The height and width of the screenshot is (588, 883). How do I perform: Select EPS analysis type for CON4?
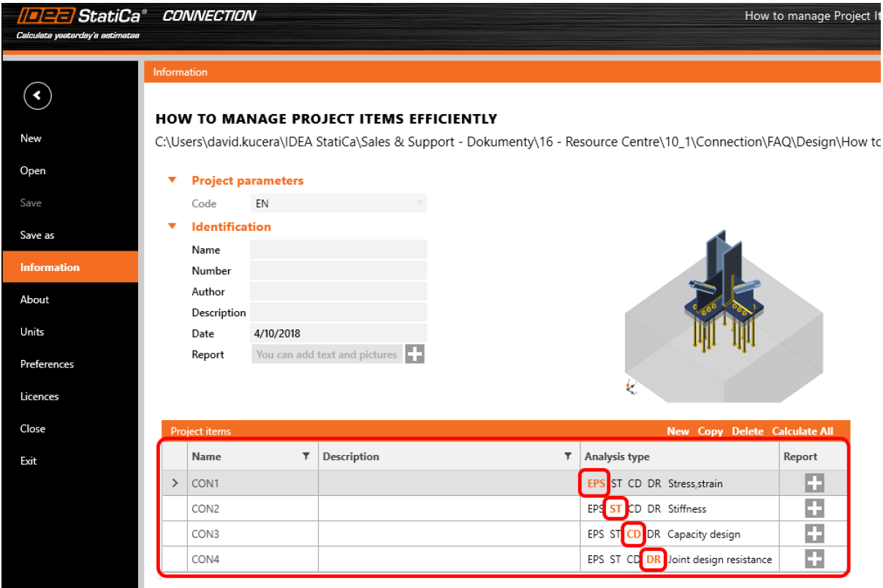(596, 560)
